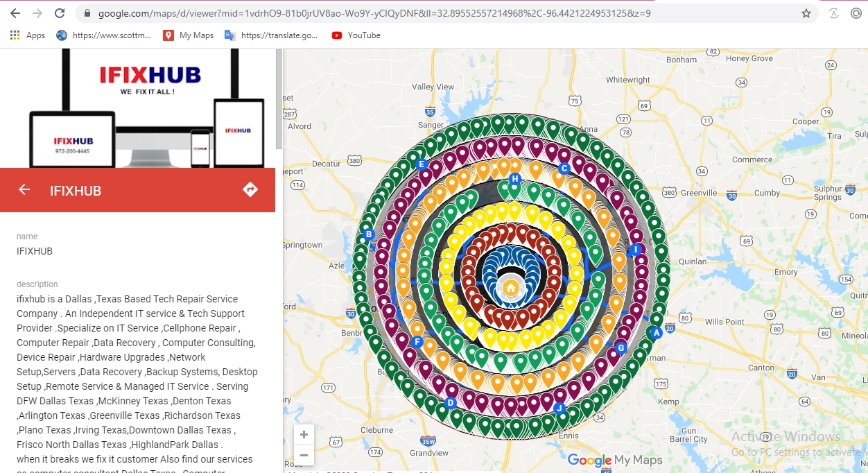Select the directions icon in the IFIXHUB header

(250, 189)
